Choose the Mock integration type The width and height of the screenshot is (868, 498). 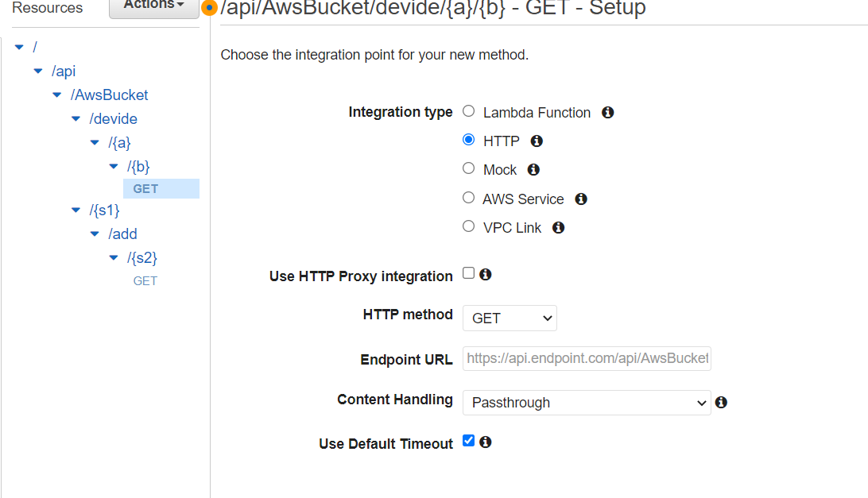(x=469, y=169)
